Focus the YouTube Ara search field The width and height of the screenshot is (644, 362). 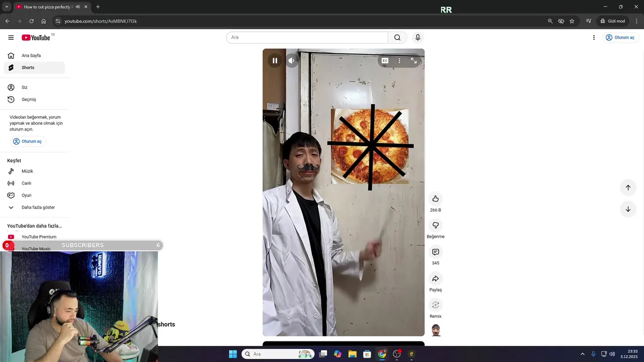[x=307, y=38]
